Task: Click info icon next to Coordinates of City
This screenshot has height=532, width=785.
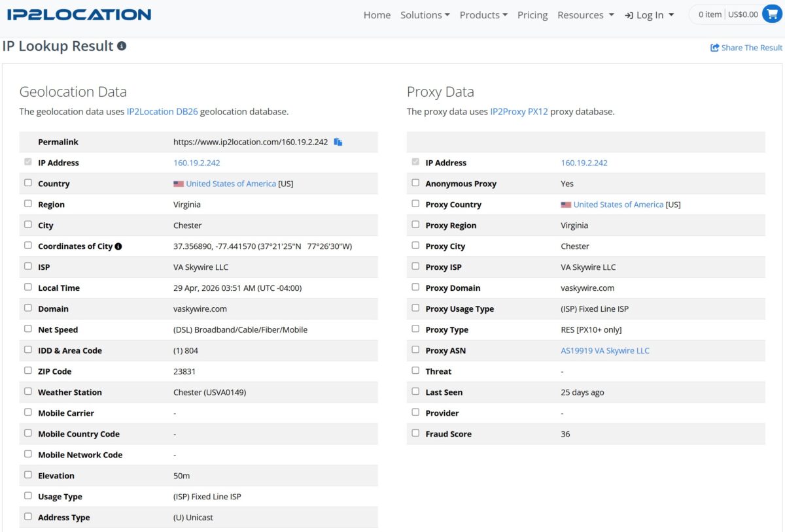Action: click(118, 246)
